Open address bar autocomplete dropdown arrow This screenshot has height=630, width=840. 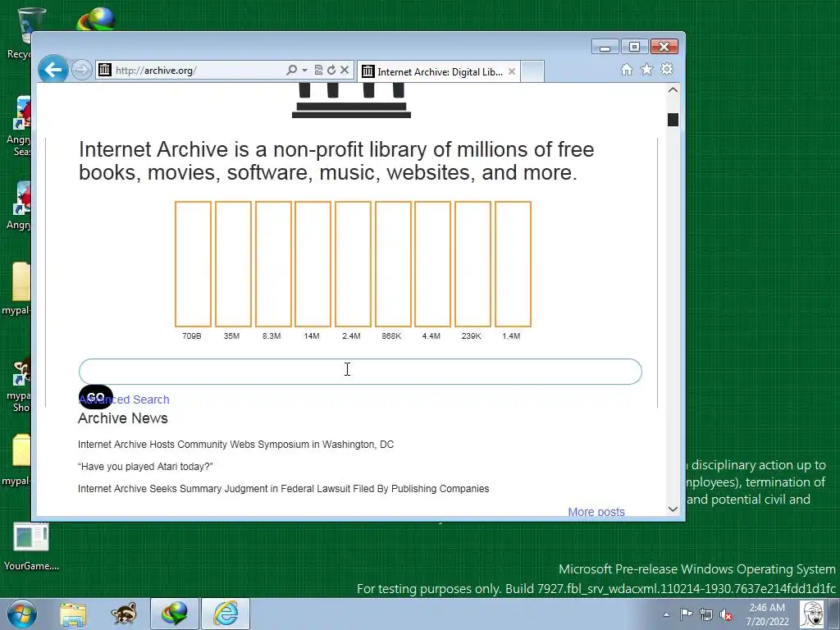click(305, 71)
